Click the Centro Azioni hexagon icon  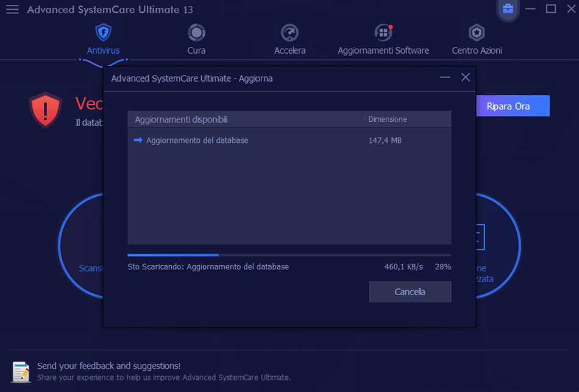tap(477, 32)
